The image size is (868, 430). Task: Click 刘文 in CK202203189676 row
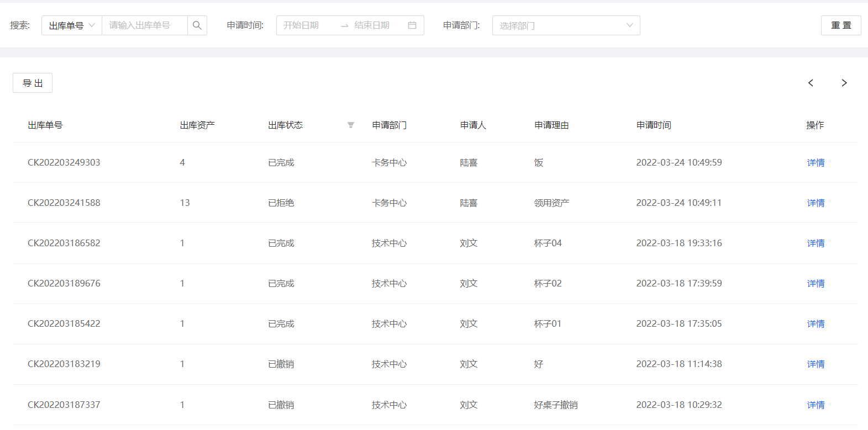point(469,283)
